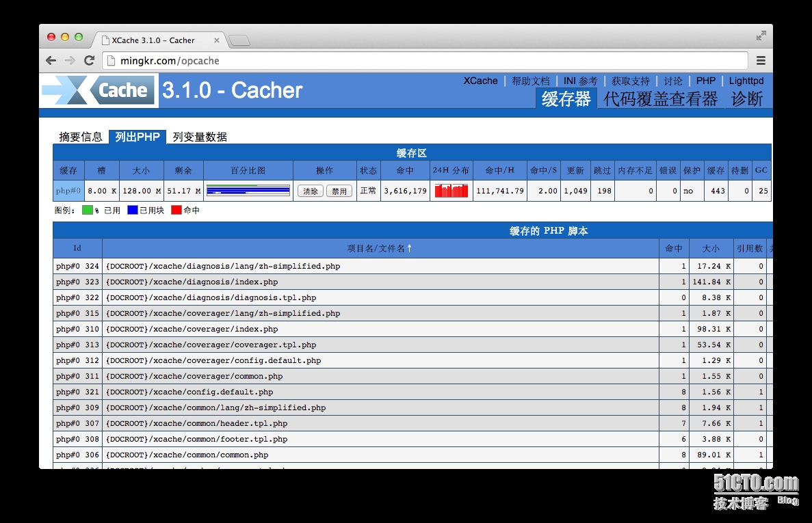The width and height of the screenshot is (812, 523).
Task: Sort script list by 大小 column
Action: click(x=711, y=248)
